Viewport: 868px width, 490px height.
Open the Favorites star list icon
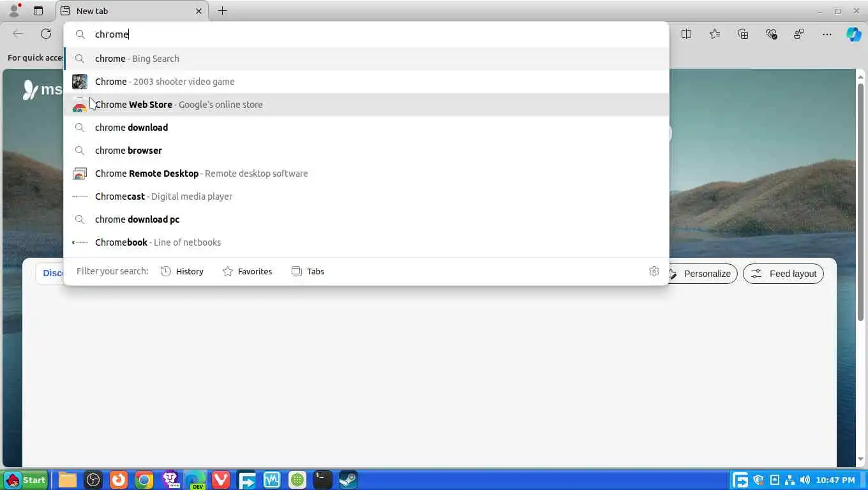pos(715,34)
